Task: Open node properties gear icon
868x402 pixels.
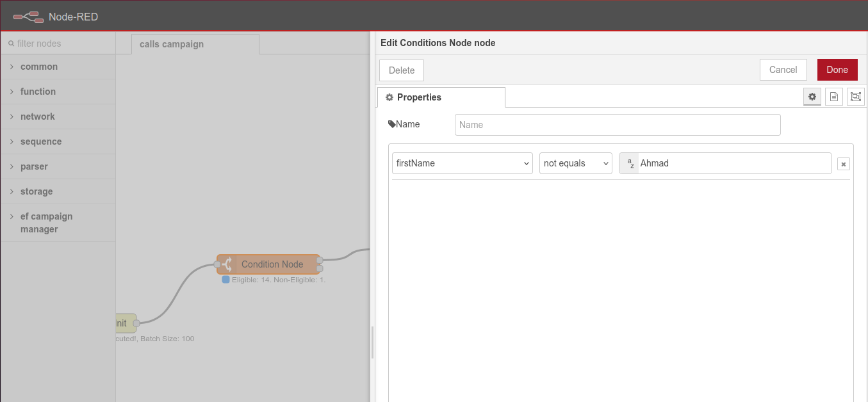Action: [812, 97]
